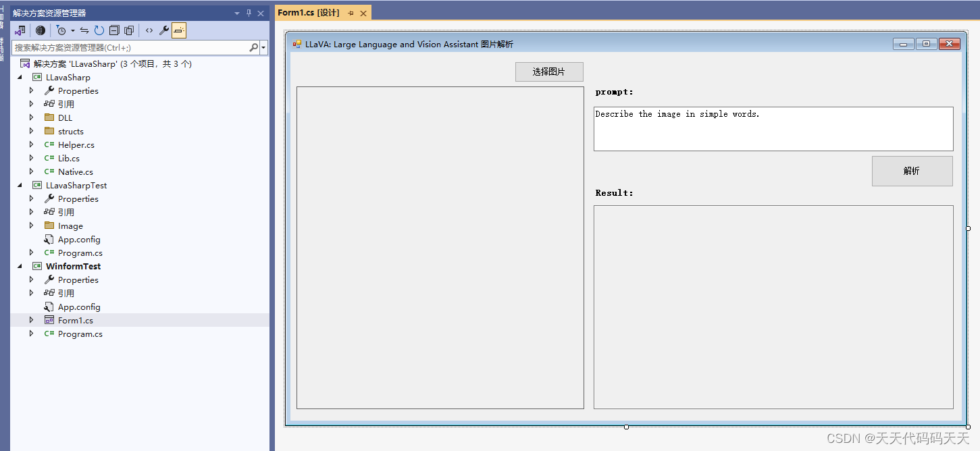Select the structs folder
This screenshot has height=451, width=980.
point(70,131)
